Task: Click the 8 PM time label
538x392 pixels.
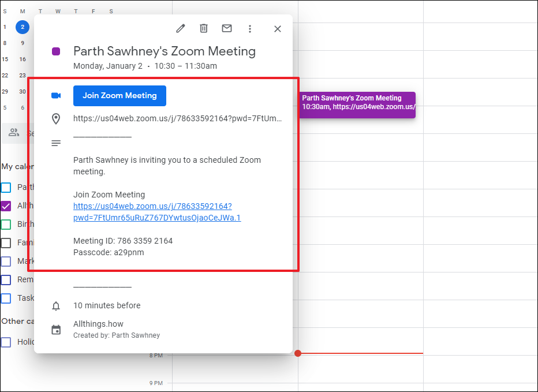Action: pyautogui.click(x=156, y=356)
